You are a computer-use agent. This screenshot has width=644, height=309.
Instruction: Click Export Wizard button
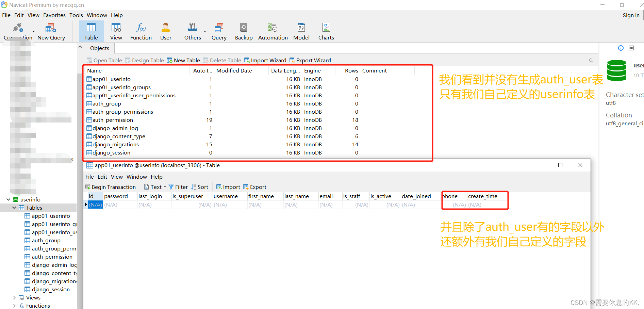[x=310, y=60]
